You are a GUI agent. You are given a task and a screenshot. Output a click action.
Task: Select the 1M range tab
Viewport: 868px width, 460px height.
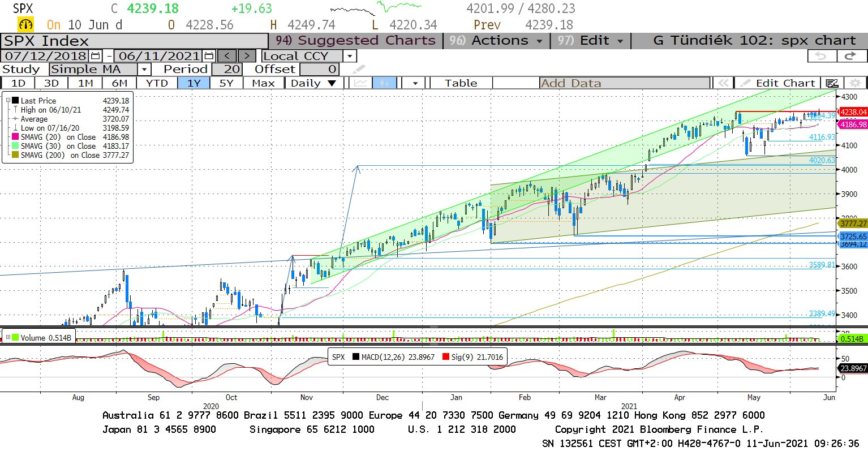85,83
